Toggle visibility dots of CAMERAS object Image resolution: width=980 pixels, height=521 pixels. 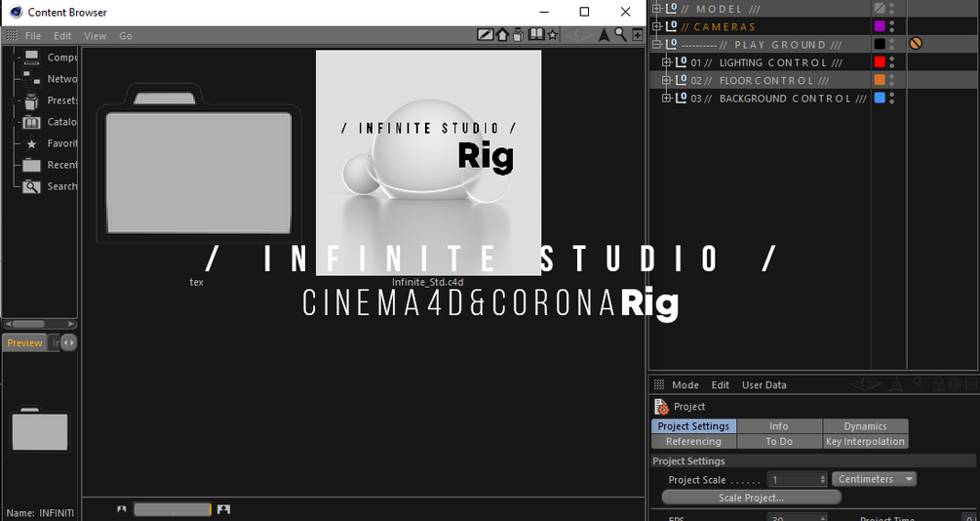pos(892,26)
